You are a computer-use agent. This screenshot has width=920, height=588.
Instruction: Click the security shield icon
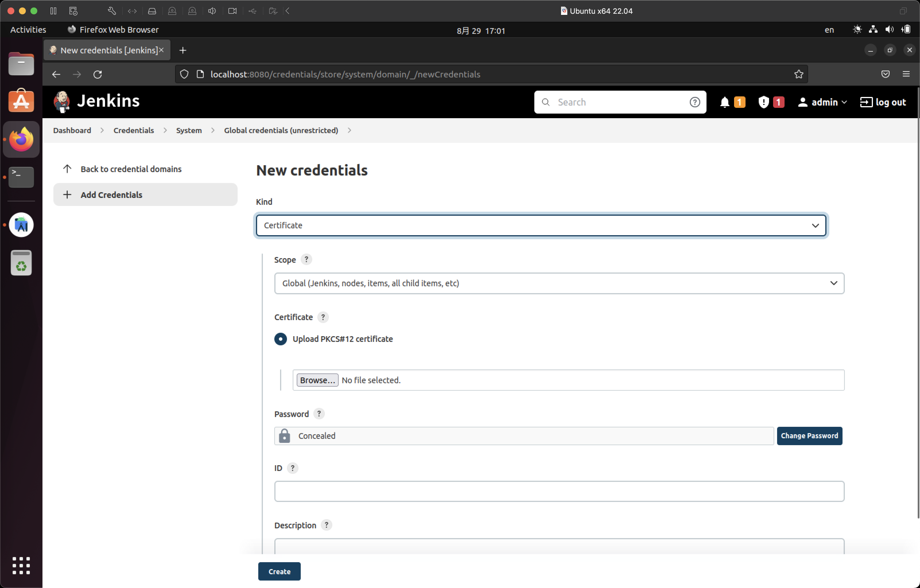tap(764, 101)
